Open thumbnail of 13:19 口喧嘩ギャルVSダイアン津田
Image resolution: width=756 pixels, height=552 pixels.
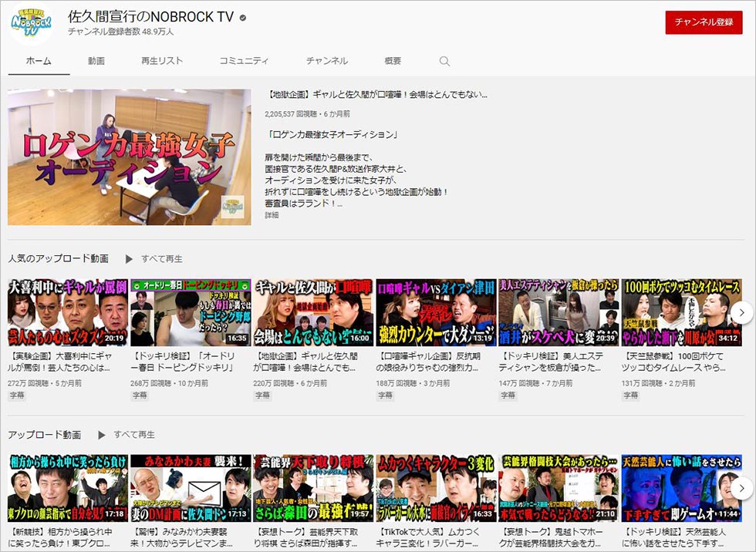click(x=437, y=312)
